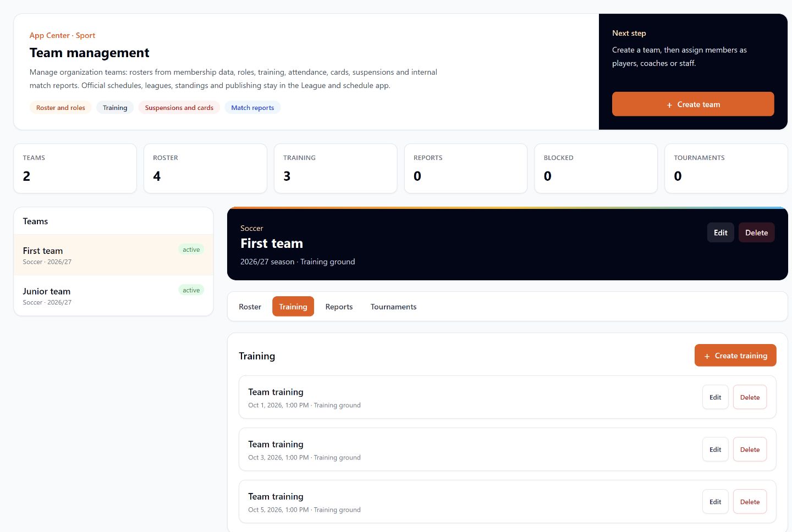The width and height of the screenshot is (792, 532).
Task: Click the Match reports tag
Action: (252, 108)
